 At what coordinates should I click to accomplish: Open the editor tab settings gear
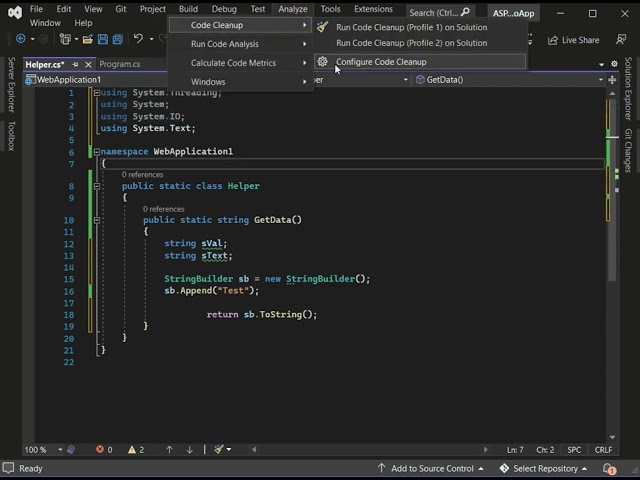click(x=614, y=64)
